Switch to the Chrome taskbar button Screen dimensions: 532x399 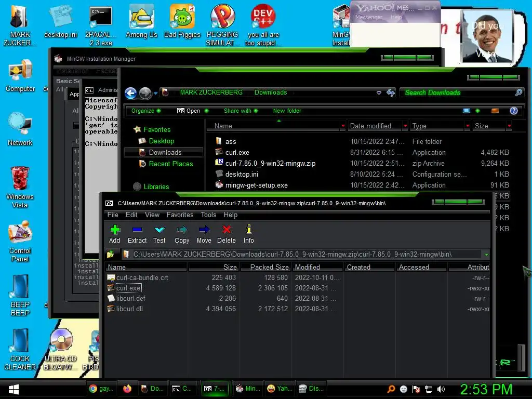pyautogui.click(x=101, y=389)
